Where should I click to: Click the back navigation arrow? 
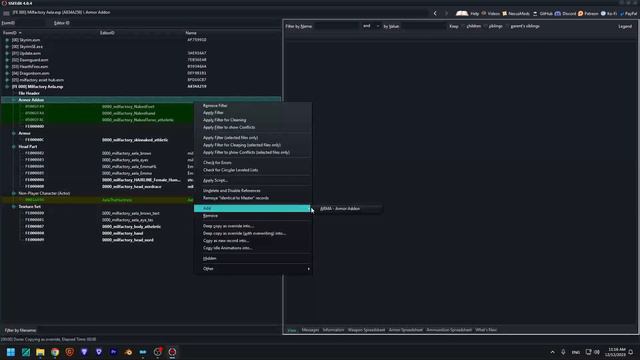(x=435, y=13)
